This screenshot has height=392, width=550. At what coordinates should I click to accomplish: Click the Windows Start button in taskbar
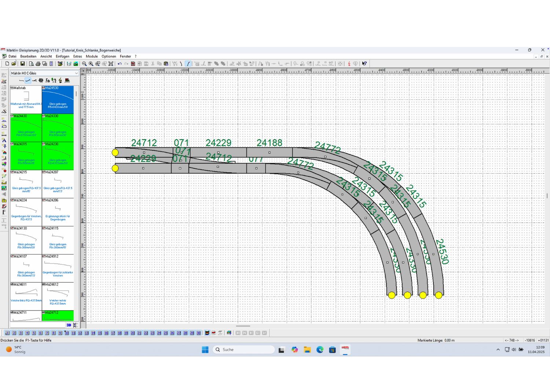point(205,349)
